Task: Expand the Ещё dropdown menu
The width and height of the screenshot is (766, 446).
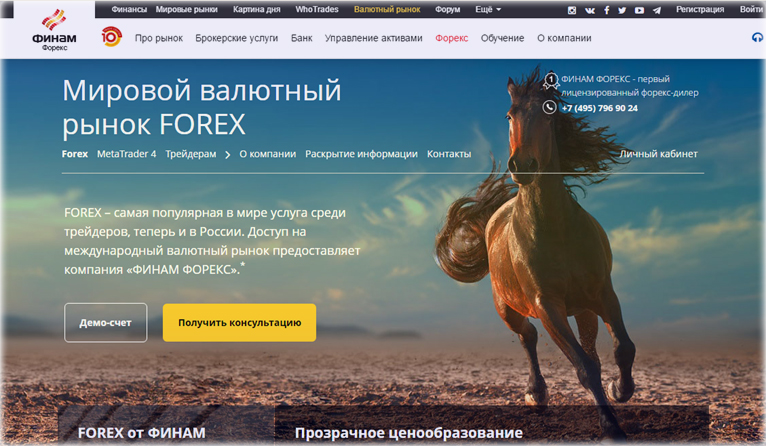Action: (488, 9)
